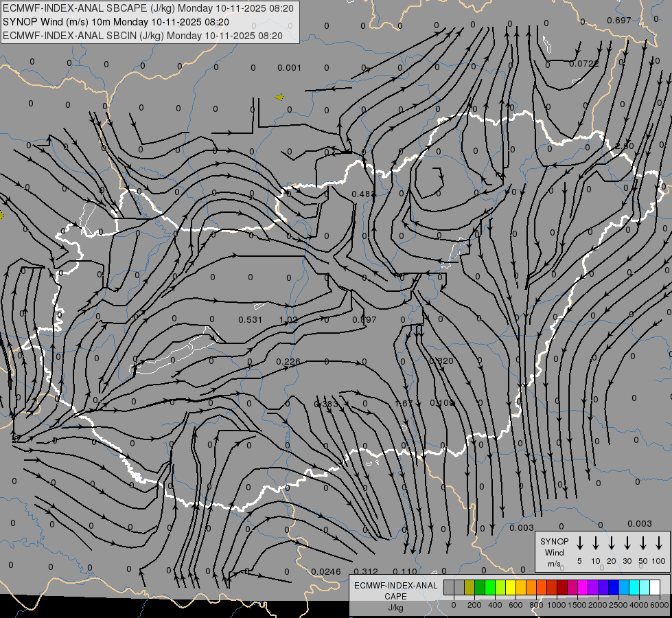This screenshot has width=672, height=618.
Task: Select the pure yellow CAPE legend swatch
Action: pyautogui.click(x=511, y=587)
